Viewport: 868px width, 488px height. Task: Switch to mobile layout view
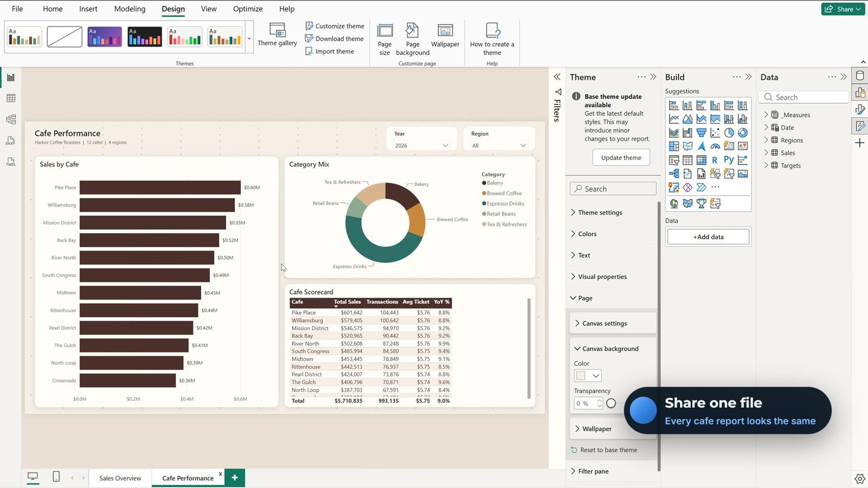56,477
